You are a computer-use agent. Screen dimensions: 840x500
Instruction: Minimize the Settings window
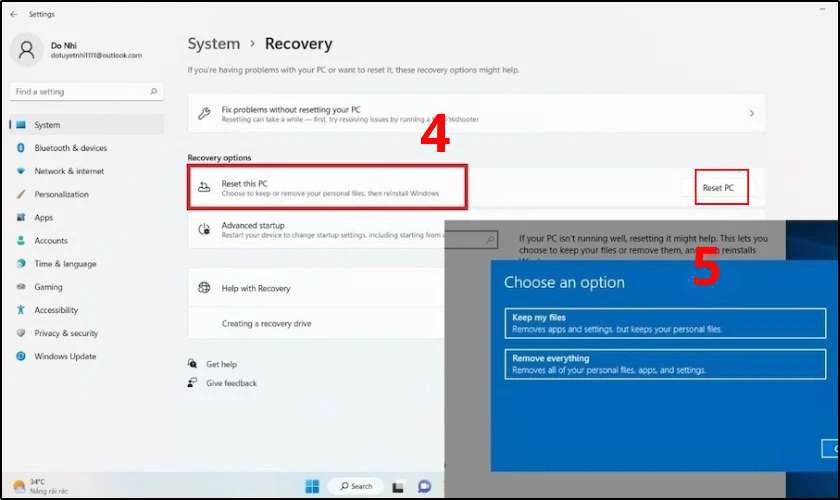[822, 9]
